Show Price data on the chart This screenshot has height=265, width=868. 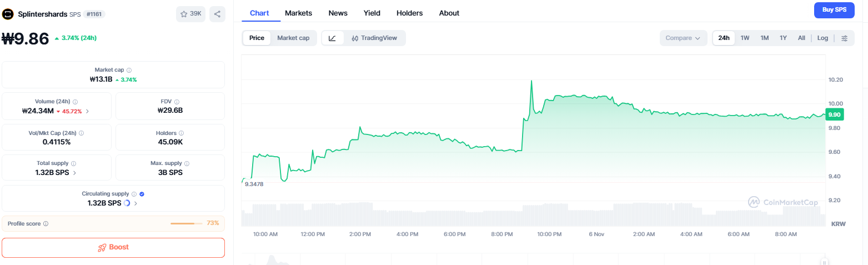pos(257,38)
